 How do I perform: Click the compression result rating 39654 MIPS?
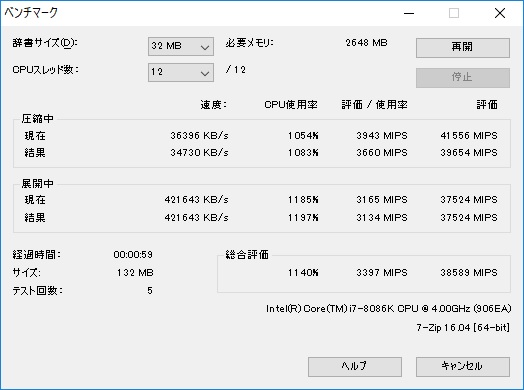point(469,153)
